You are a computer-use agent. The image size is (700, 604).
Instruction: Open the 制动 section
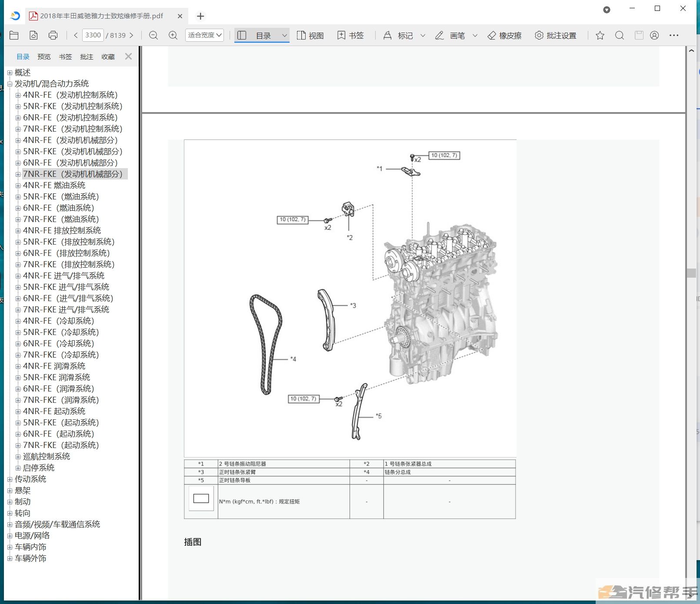pyautogui.click(x=23, y=502)
